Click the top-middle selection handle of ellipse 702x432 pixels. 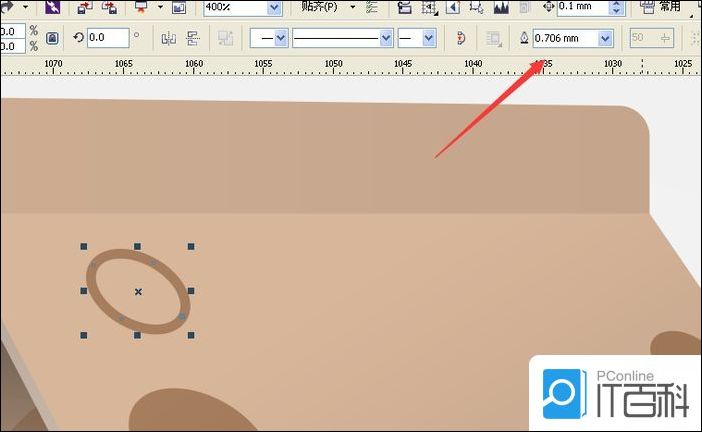pos(137,247)
